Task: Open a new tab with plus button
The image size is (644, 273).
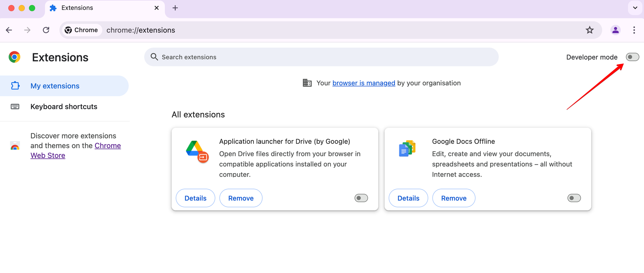Action: (x=175, y=8)
